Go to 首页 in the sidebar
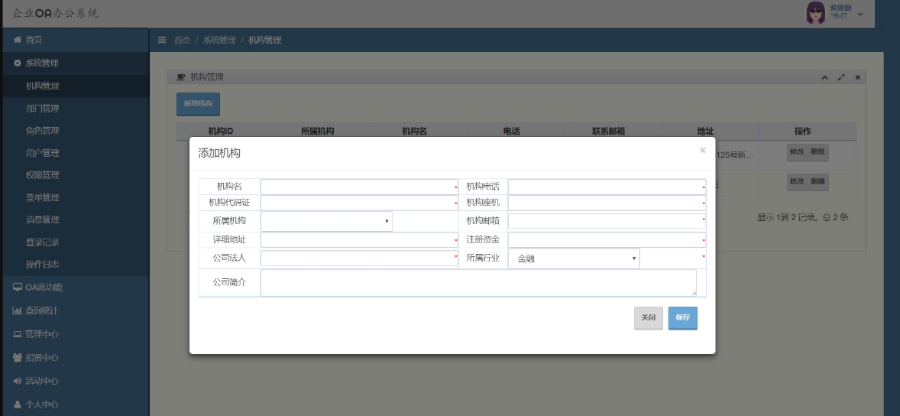Image resolution: width=900 pixels, height=416 pixels. pyautogui.click(x=75, y=40)
